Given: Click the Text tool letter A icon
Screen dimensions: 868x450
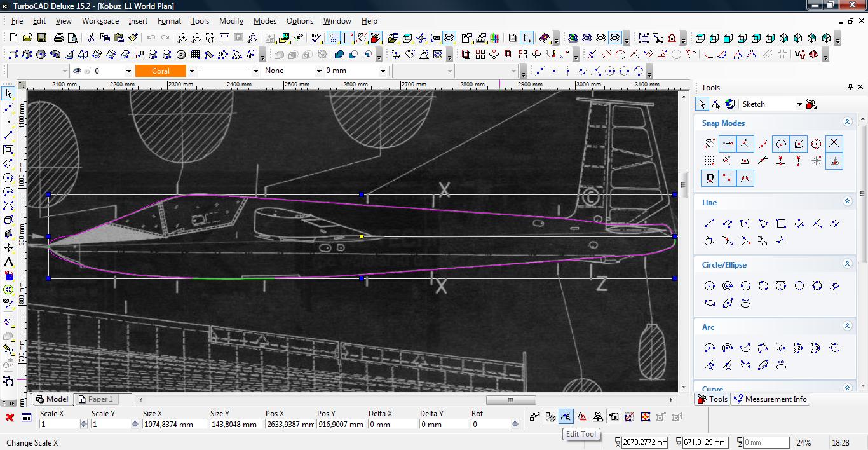Looking at the screenshot, I should (8, 262).
